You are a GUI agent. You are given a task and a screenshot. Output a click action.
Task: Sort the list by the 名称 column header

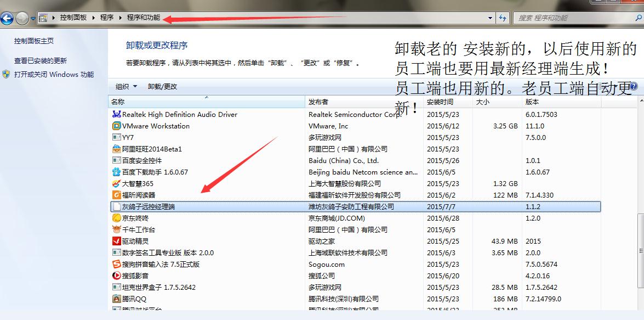coord(207,102)
